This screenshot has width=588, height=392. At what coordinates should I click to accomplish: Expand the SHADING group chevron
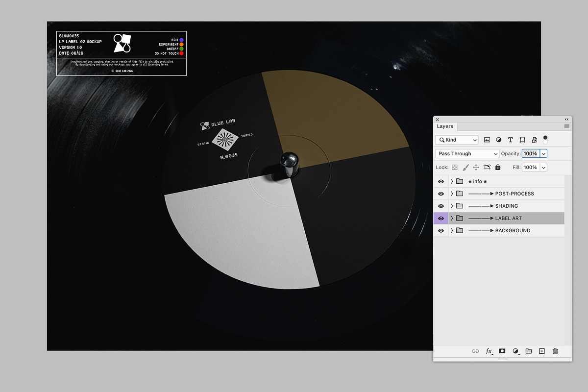pyautogui.click(x=452, y=206)
